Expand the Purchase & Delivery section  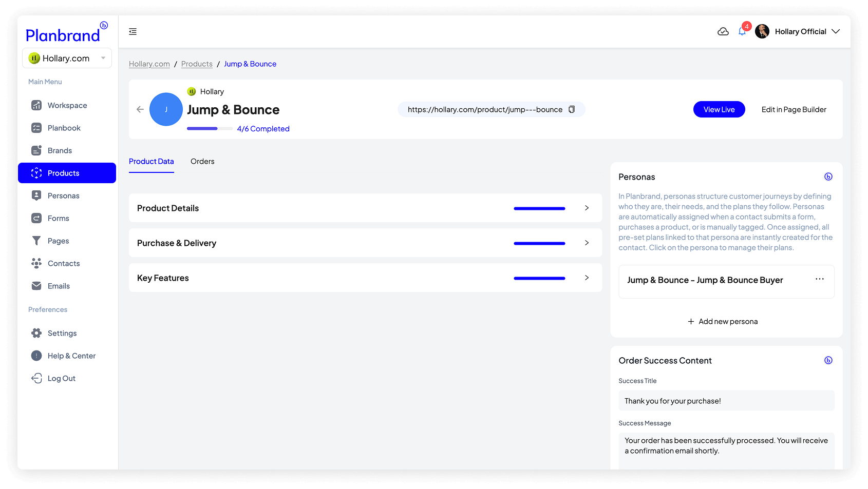587,243
